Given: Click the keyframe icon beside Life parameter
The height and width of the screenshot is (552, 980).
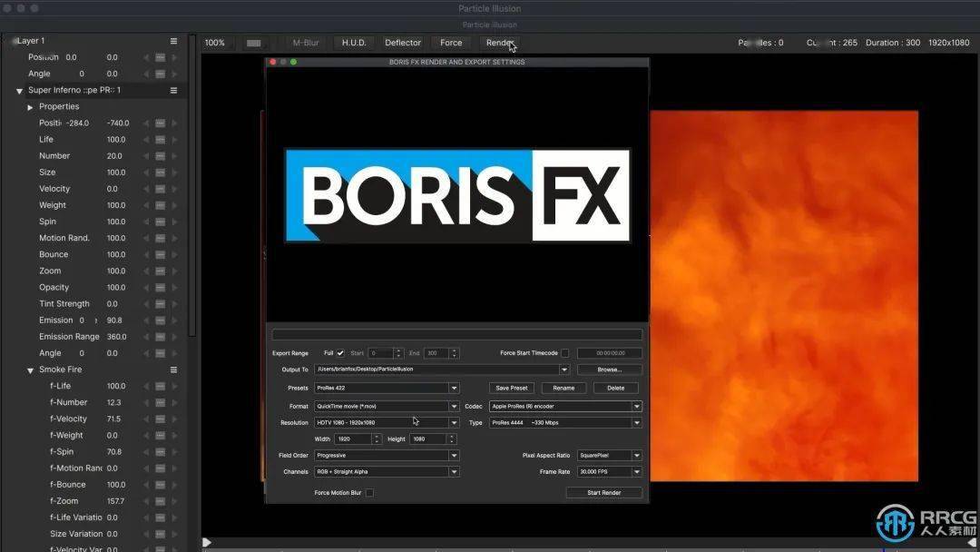Looking at the screenshot, I should point(160,139).
